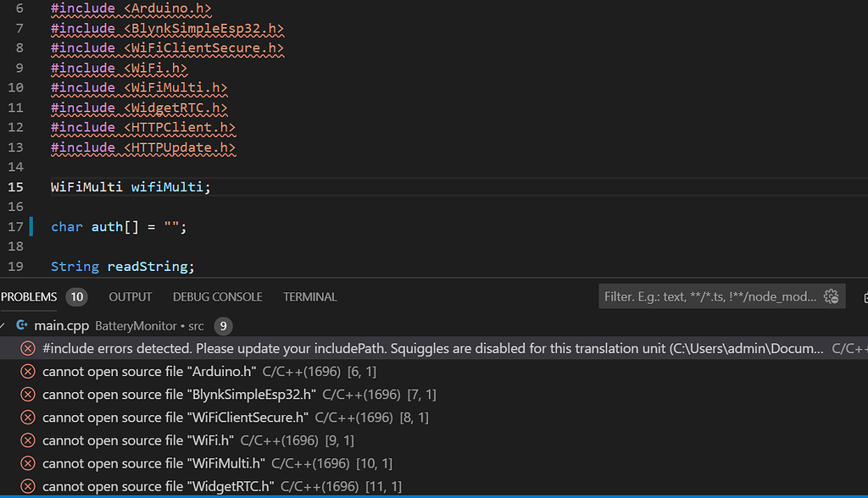The image size is (868, 498).
Task: Open the Debug Console tab
Action: (217, 297)
